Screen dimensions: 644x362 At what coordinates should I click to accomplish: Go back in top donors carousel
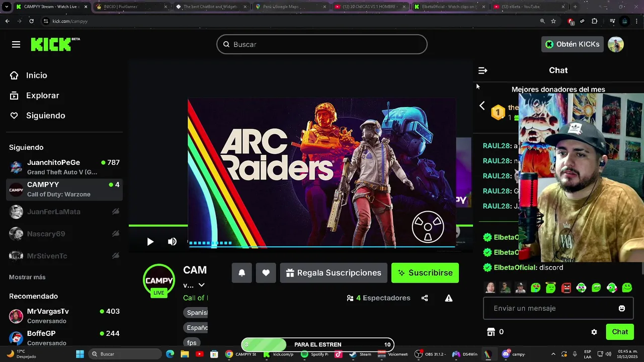(x=482, y=106)
